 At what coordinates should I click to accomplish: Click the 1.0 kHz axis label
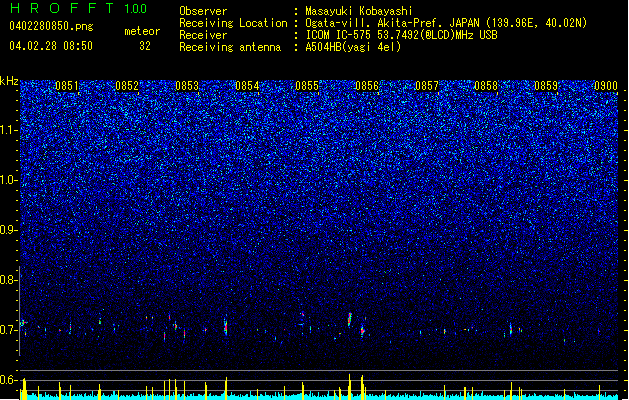click(8, 180)
